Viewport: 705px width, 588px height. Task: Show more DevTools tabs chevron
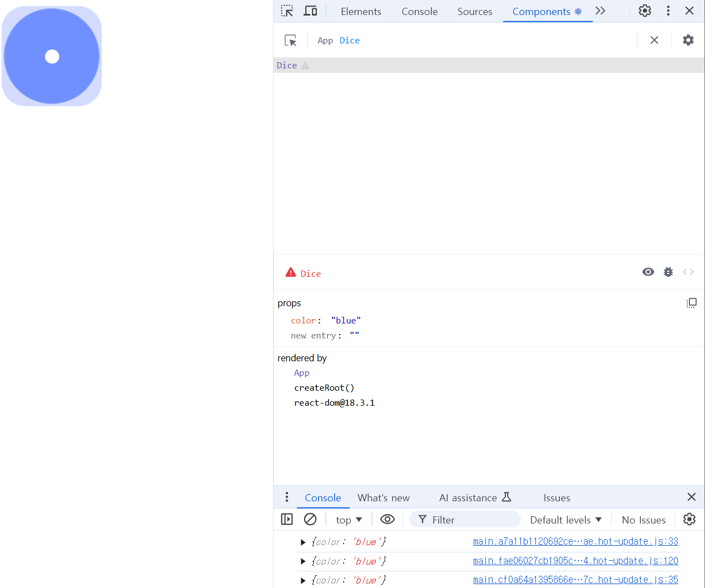pos(600,11)
